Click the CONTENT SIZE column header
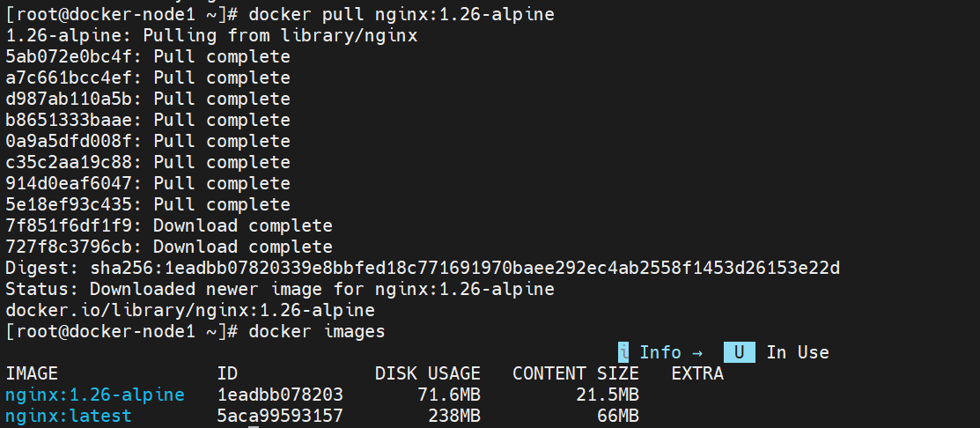The image size is (980, 428). coord(576,373)
